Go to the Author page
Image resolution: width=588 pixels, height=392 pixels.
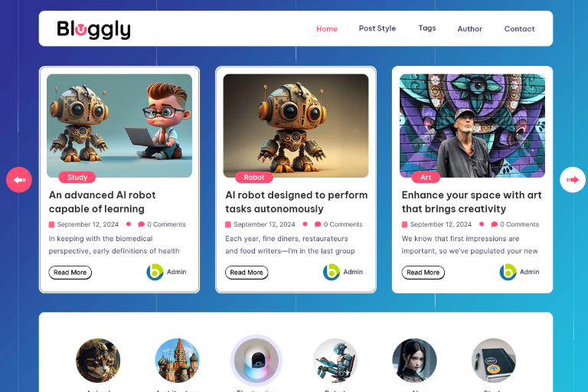pyautogui.click(x=469, y=29)
